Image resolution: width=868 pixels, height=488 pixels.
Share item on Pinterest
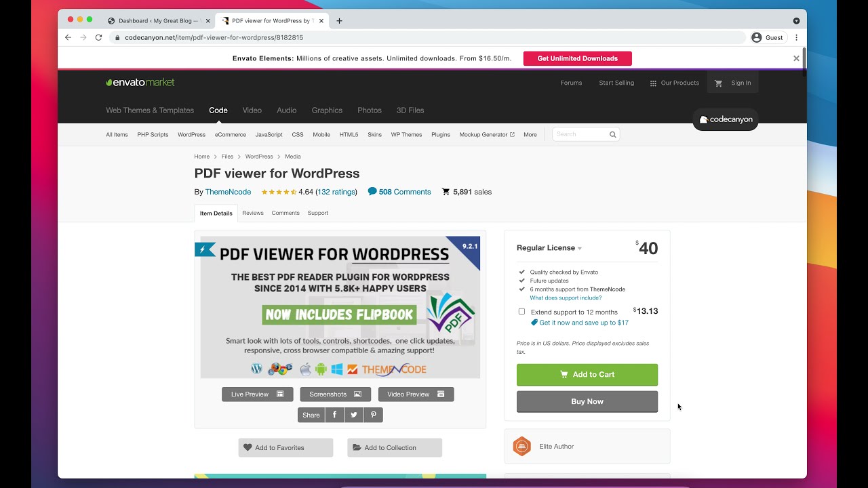(374, 415)
